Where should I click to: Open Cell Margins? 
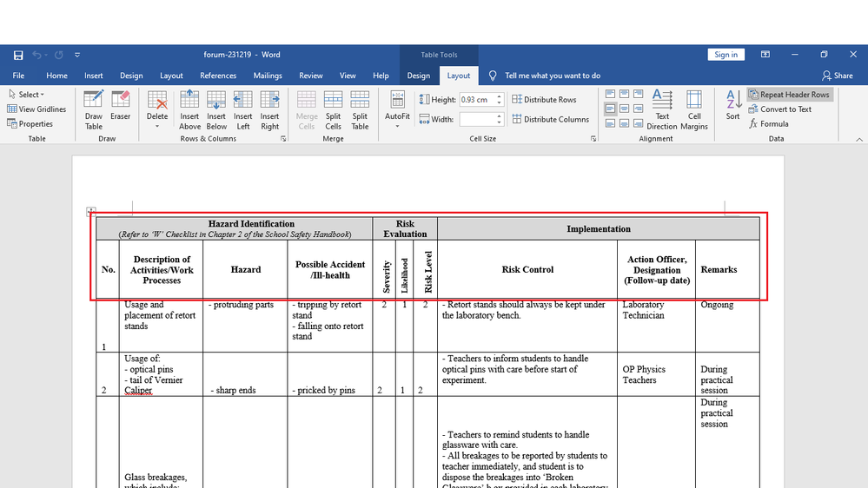pos(694,110)
